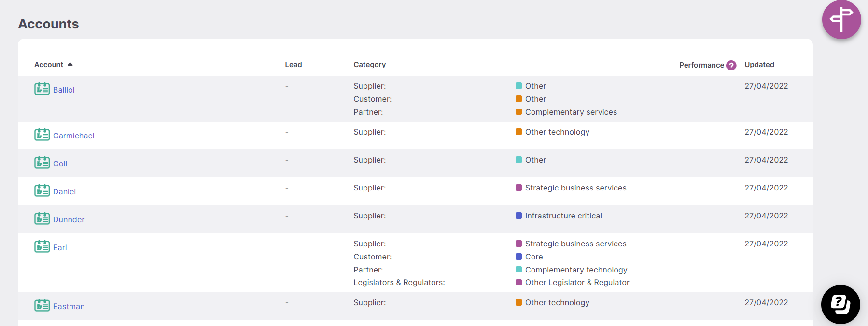Select Balliol's 'Complementary services' category text
The width and height of the screenshot is (868, 326).
[571, 112]
